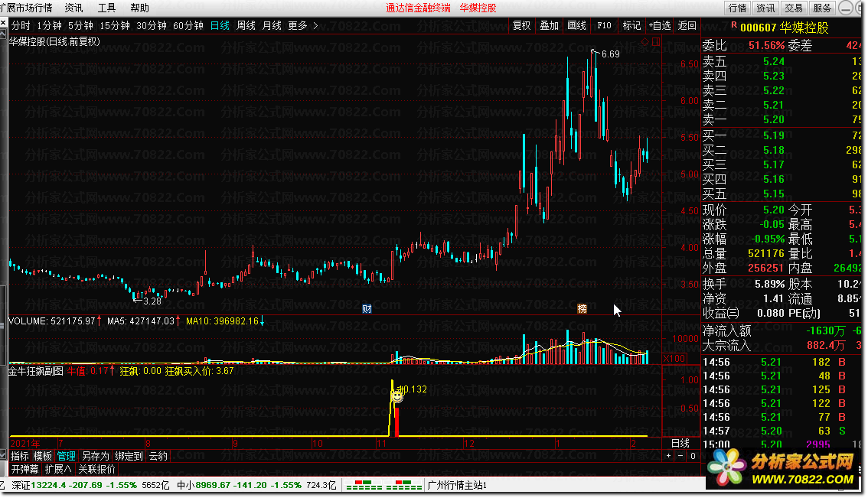Viewport: 868px width, 498px height.
Task: Click the '0' reset button by zoom controls
Action: point(693,456)
